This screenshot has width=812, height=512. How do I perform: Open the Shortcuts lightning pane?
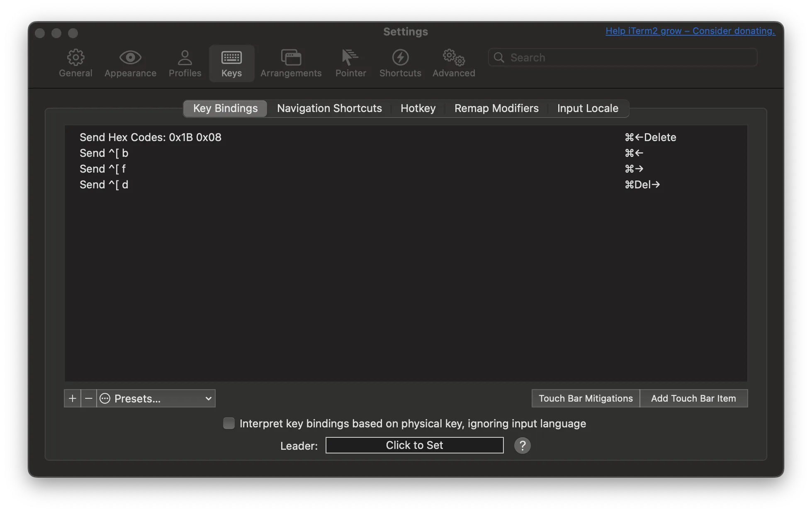click(x=400, y=63)
